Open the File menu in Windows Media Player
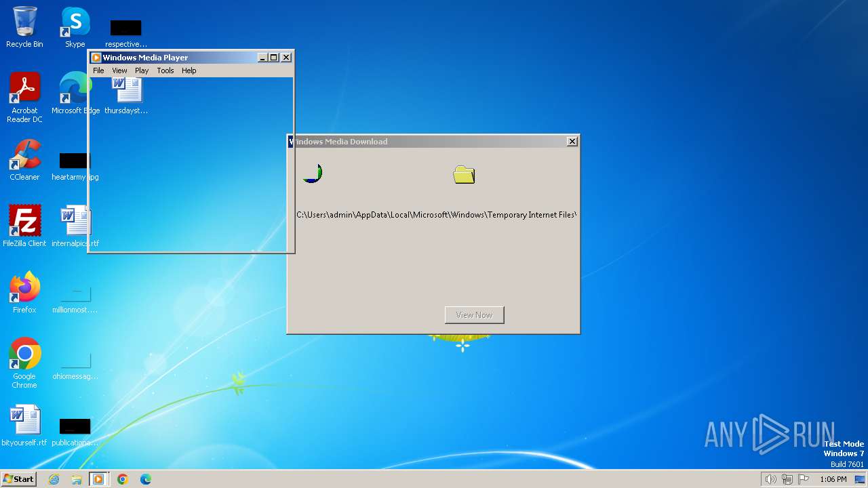 (x=98, y=70)
